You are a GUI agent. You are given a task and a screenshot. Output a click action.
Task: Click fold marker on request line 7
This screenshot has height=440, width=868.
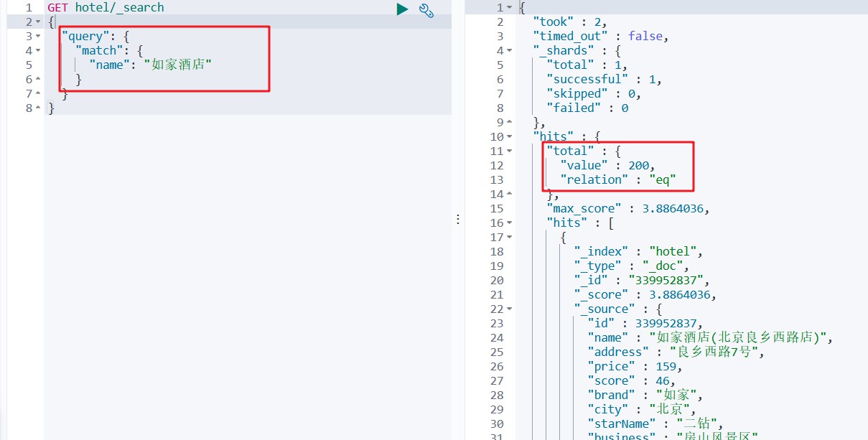click(38, 93)
